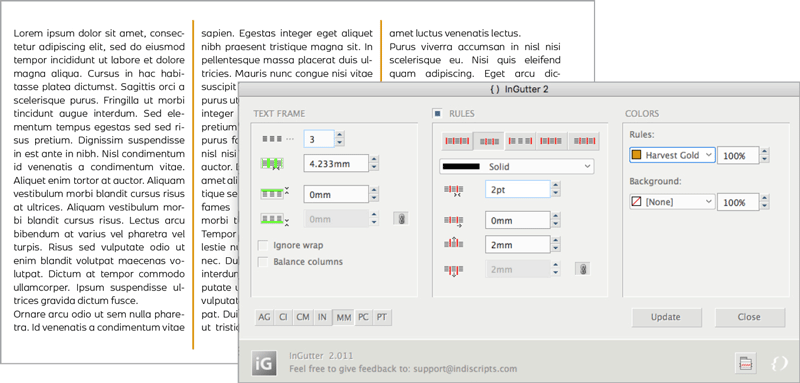Focus the 2pt rule weight field

click(517, 189)
